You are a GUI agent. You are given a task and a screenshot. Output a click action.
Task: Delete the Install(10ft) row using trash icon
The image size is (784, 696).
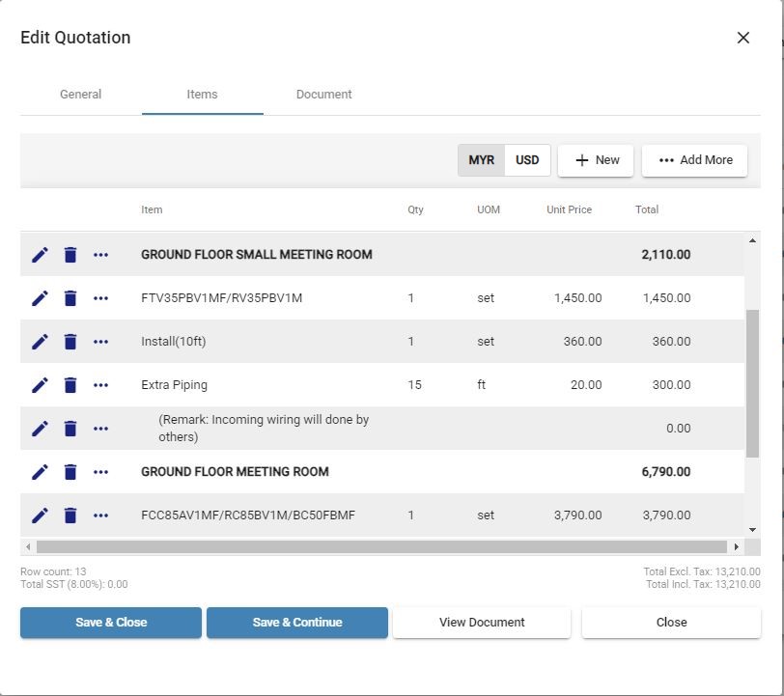pyautogui.click(x=70, y=342)
